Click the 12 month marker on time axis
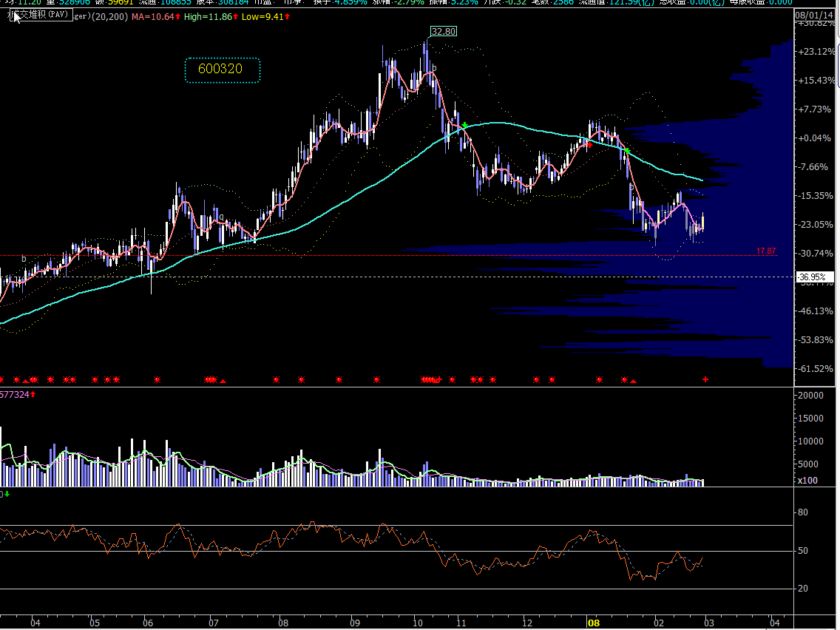Viewport: 840px width, 630px height. (x=527, y=623)
